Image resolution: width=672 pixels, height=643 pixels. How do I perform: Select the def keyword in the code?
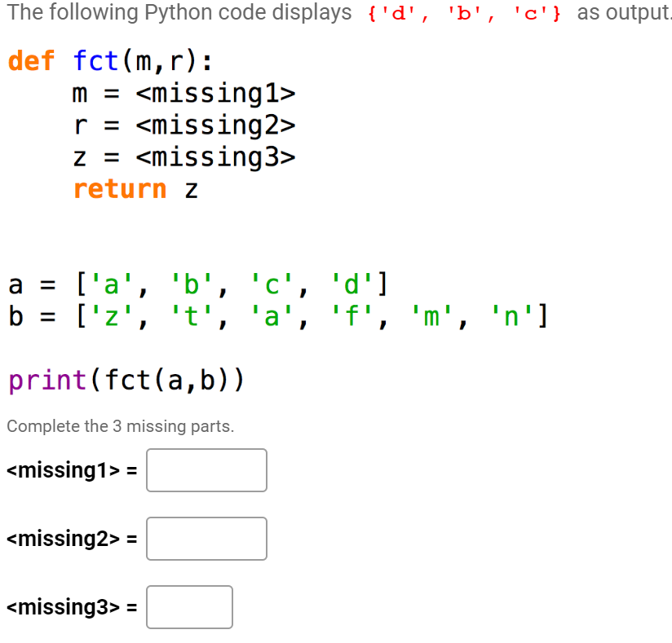[31, 59]
